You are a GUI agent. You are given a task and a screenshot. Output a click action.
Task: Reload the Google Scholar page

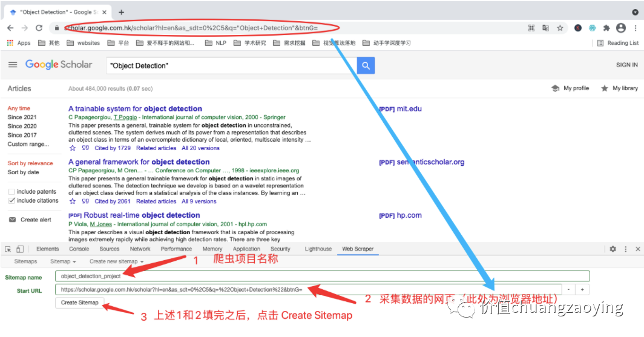(x=39, y=28)
